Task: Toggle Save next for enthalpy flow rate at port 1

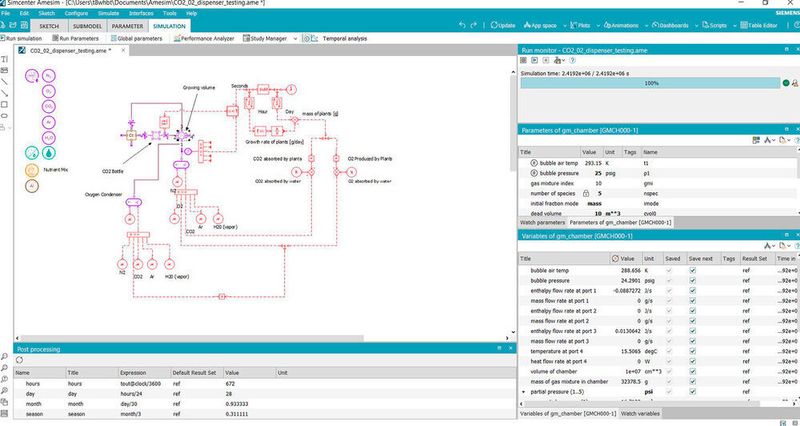Action: (x=692, y=291)
